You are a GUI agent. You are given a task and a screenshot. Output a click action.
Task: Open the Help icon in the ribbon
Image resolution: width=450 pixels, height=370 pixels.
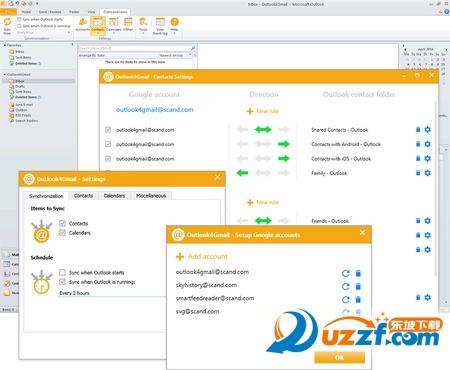[174, 25]
